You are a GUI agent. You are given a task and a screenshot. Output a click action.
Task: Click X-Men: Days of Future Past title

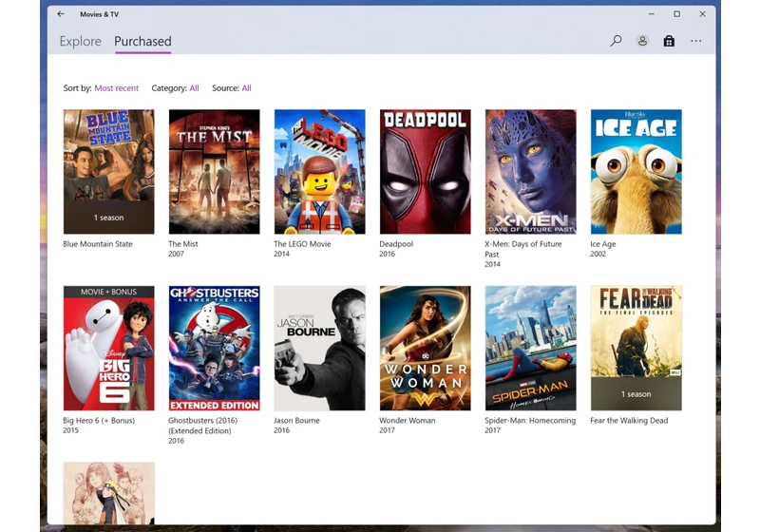tap(523, 249)
